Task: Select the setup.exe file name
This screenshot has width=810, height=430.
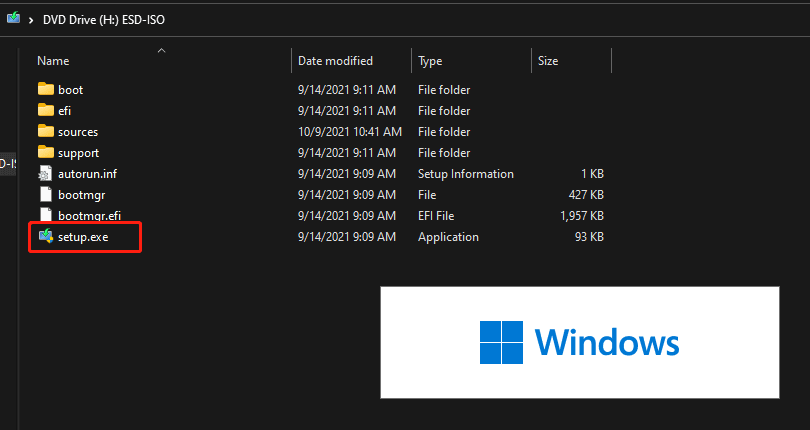Action: coord(83,237)
